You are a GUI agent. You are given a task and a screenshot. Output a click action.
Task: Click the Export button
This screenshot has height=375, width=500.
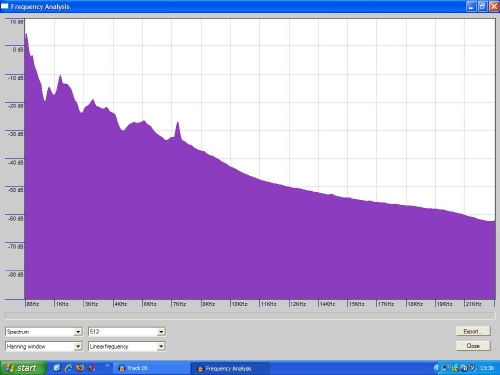(x=473, y=331)
